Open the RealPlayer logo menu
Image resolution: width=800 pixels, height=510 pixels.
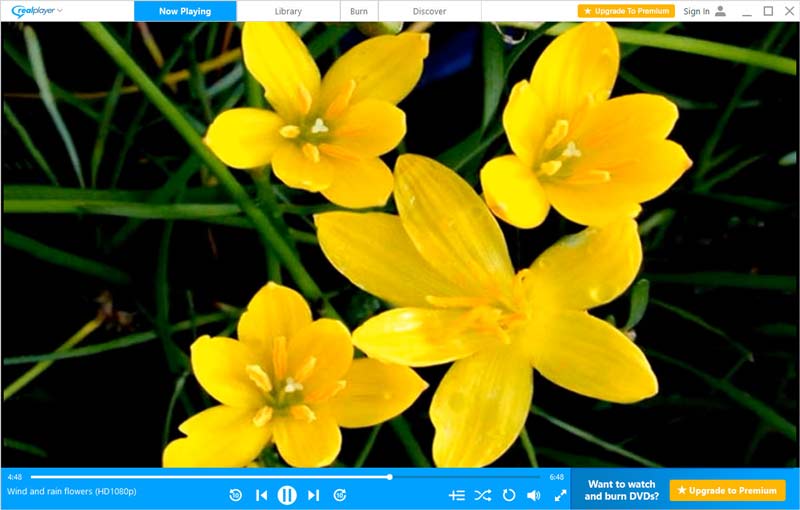37,11
